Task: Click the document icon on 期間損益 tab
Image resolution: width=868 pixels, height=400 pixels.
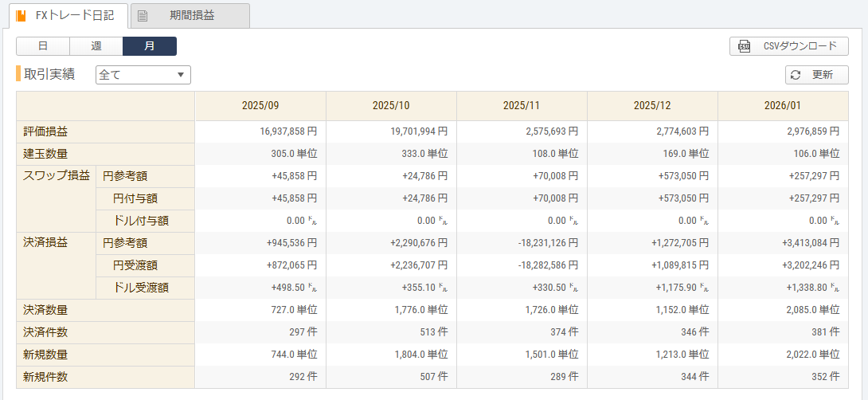Action: (143, 16)
